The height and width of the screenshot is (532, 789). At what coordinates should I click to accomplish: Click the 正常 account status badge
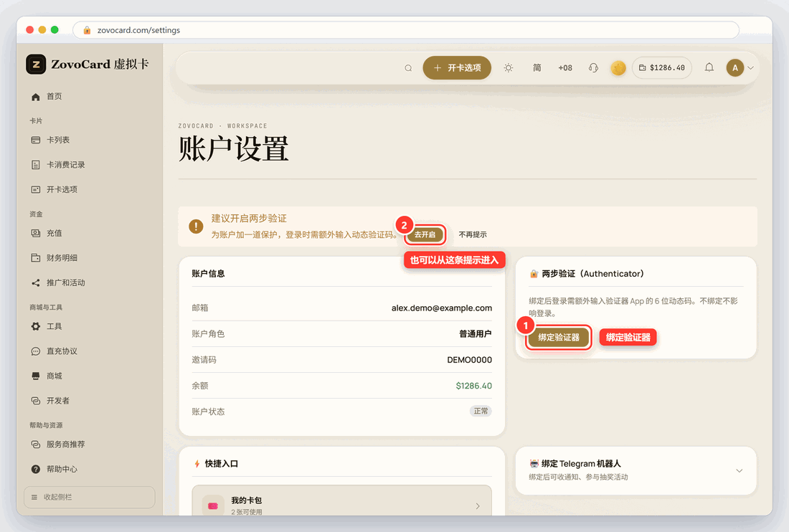pos(481,412)
